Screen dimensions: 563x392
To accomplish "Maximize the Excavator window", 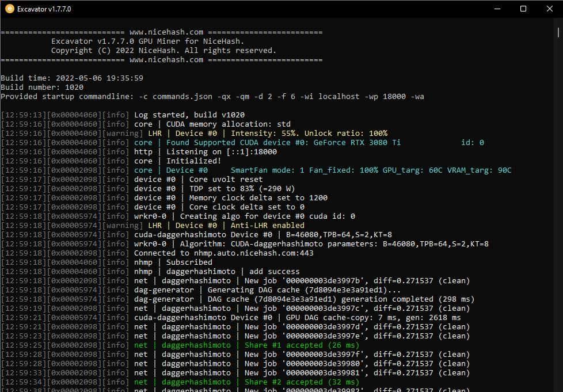I will tap(523, 9).
